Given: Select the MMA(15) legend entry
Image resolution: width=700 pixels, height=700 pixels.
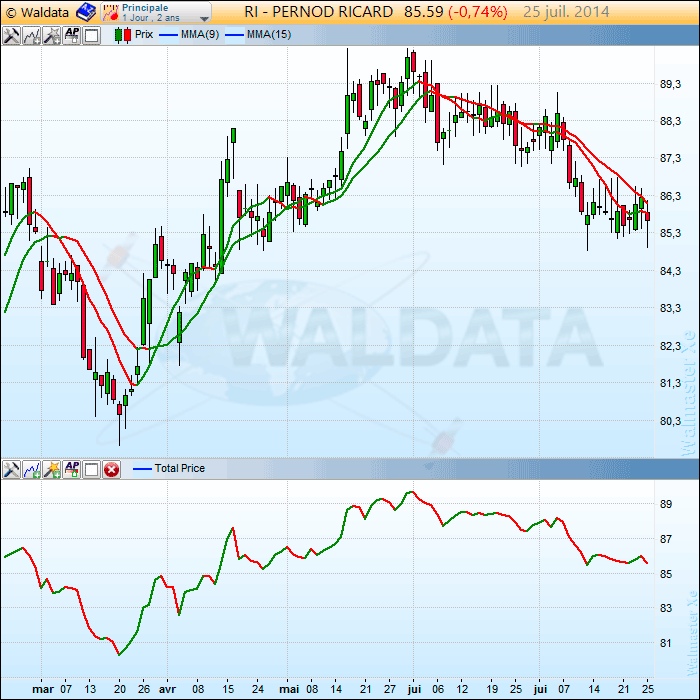Looking at the screenshot, I should (x=258, y=34).
